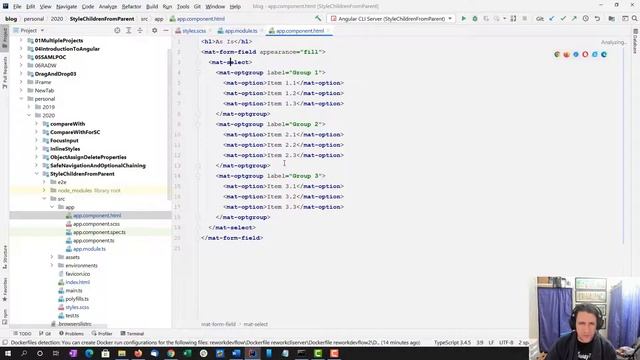640x360 pixels.
Task: Expand the assets folder
Action: pyautogui.click(x=52, y=257)
